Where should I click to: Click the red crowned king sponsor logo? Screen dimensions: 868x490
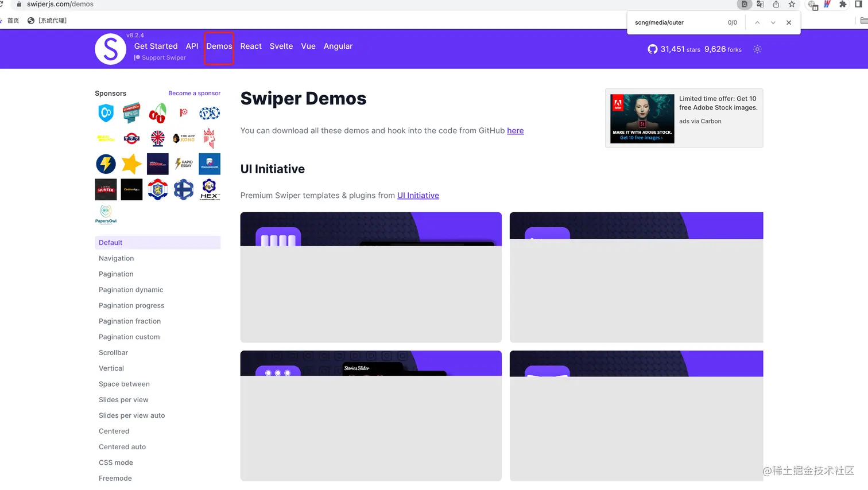point(210,138)
